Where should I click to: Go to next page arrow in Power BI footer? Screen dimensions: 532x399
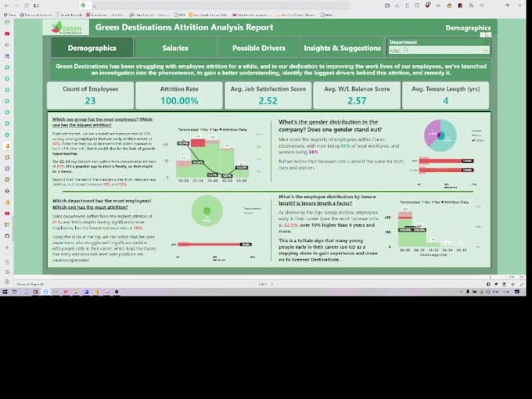271,284
